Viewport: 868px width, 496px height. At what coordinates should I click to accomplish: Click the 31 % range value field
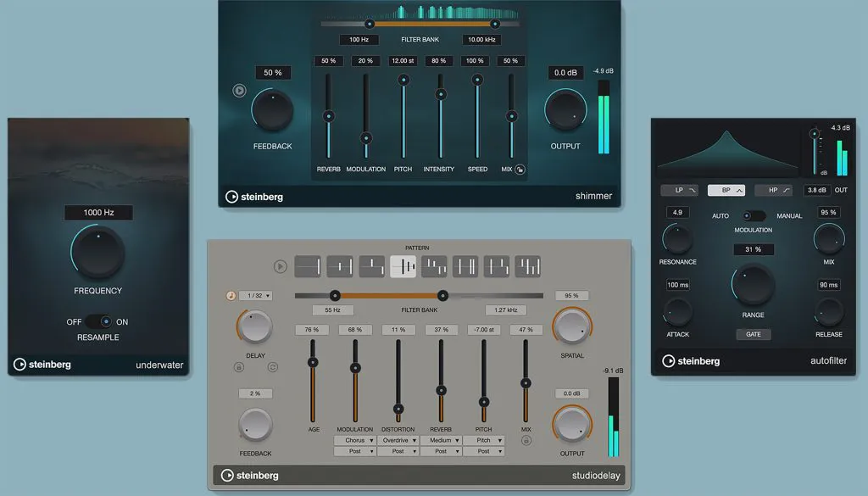[x=753, y=249]
